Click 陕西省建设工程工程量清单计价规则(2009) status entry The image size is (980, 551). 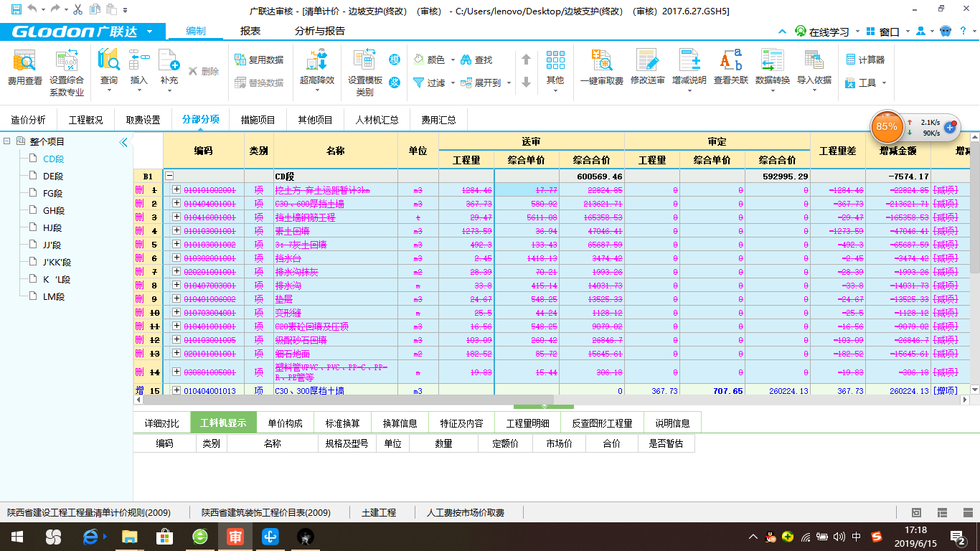point(89,513)
